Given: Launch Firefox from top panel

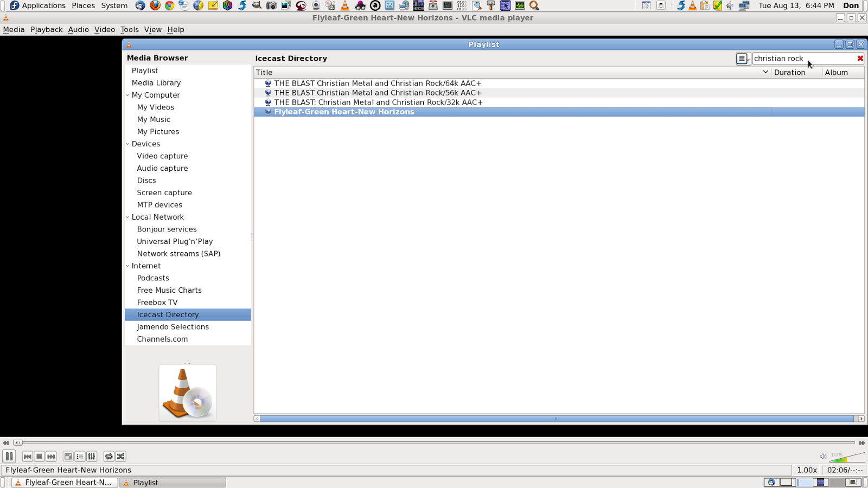Looking at the screenshot, I should 155,5.
